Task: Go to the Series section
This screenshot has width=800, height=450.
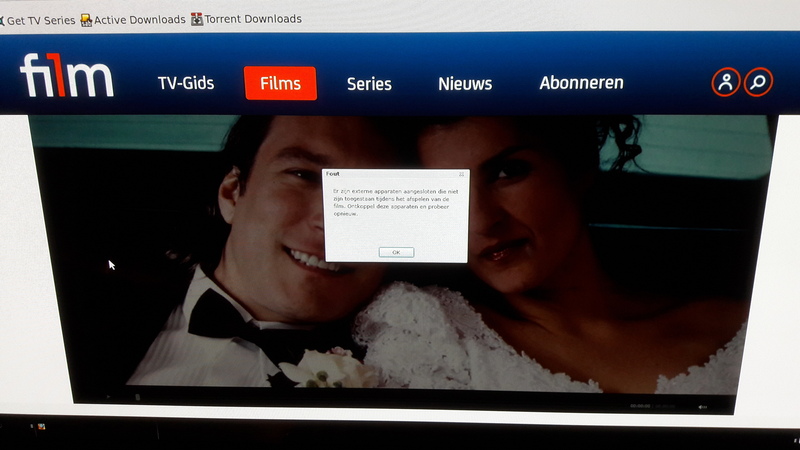Action: pos(369,84)
